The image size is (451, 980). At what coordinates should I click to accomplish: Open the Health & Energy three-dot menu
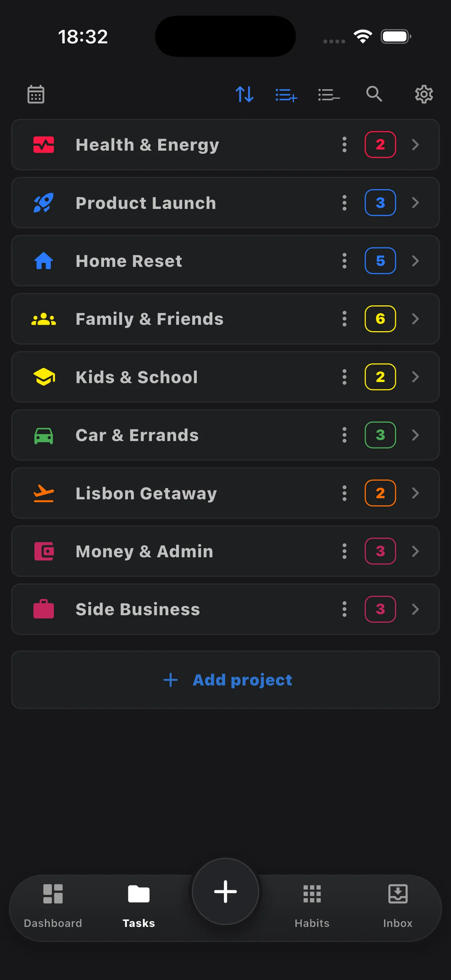344,145
